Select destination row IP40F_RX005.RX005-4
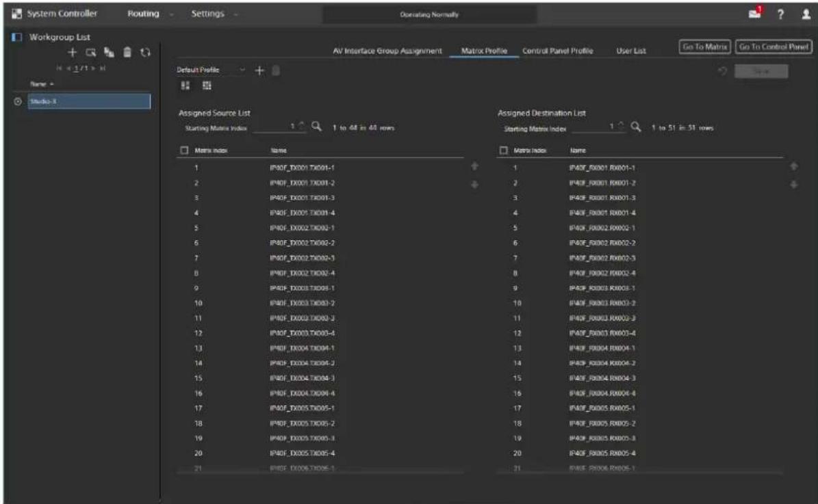 pyautogui.click(x=639, y=453)
